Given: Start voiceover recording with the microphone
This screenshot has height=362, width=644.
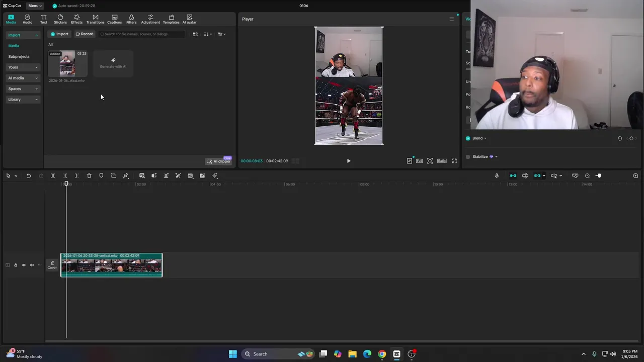Looking at the screenshot, I should coord(497,175).
